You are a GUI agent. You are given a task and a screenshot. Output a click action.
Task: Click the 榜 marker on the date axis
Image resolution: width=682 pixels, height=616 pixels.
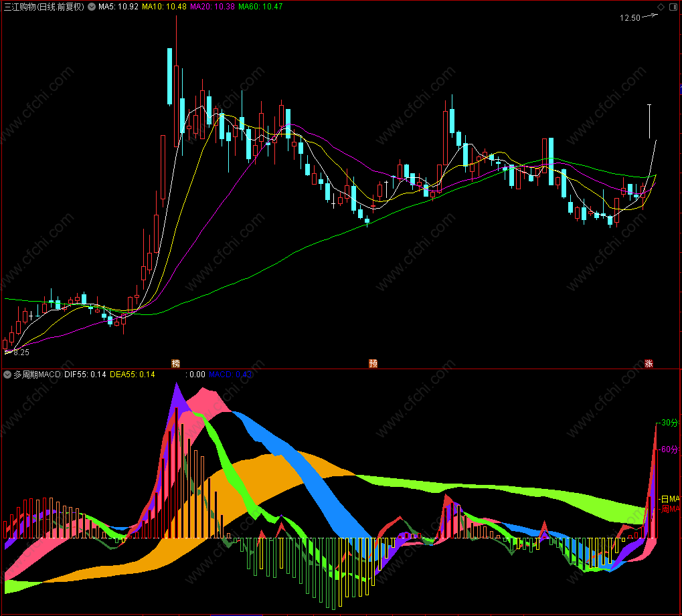(176, 363)
